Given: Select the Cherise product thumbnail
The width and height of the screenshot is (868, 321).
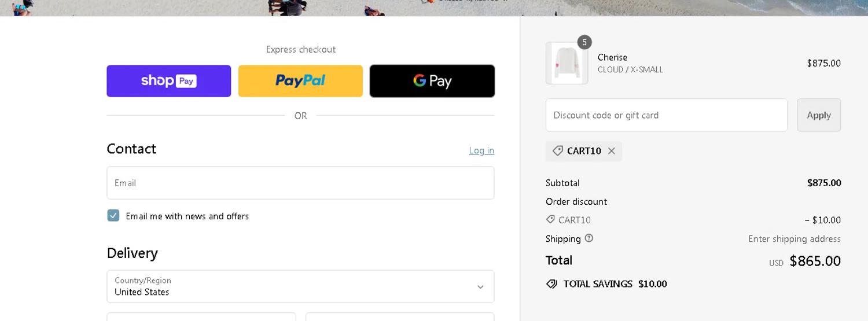Looking at the screenshot, I should (x=567, y=64).
